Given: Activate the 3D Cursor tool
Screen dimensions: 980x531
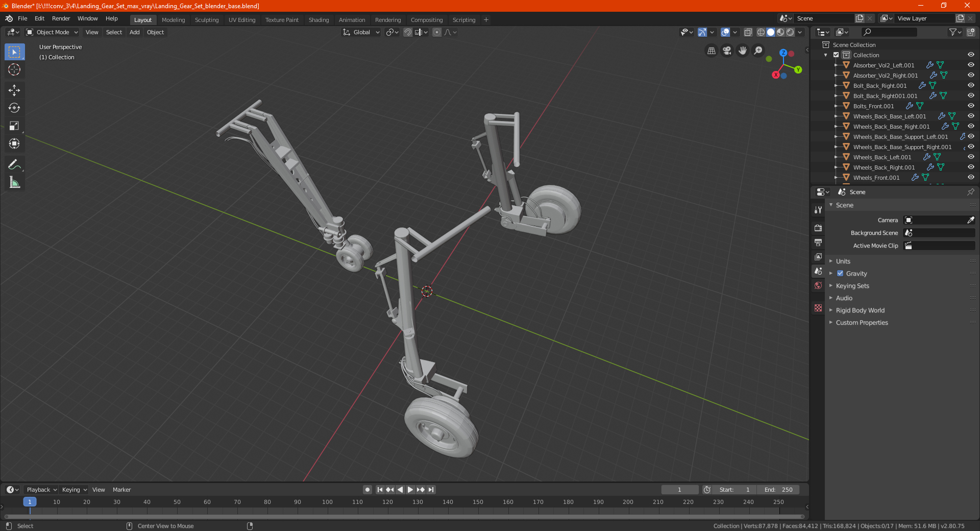Looking at the screenshot, I should 14,70.
